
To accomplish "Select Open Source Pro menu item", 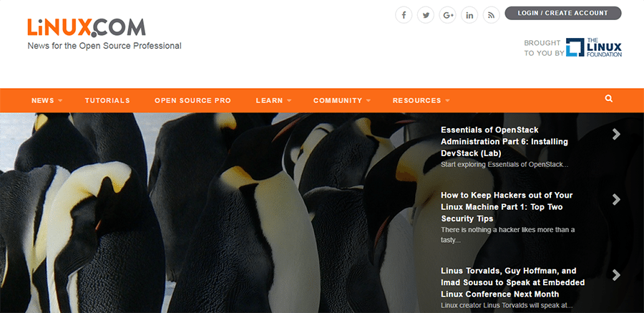I will pos(192,101).
